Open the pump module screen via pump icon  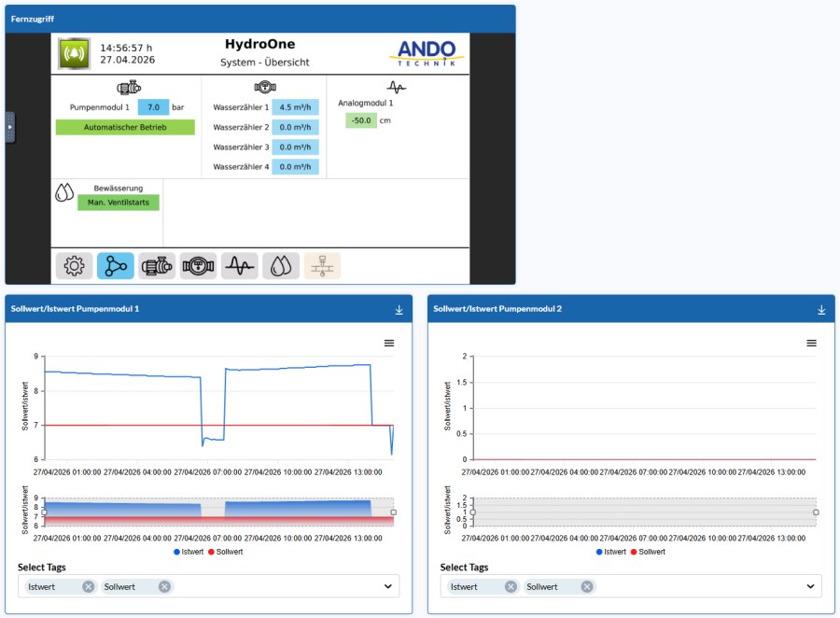(159, 265)
